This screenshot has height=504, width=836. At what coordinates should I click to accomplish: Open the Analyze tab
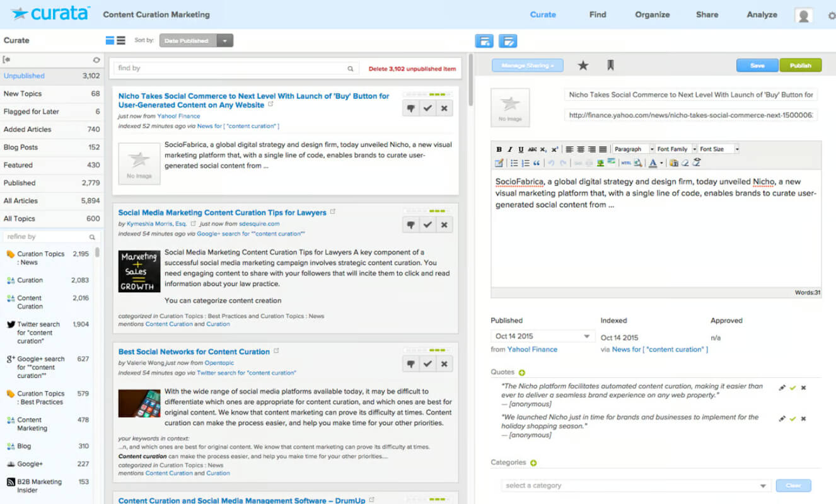click(x=762, y=14)
